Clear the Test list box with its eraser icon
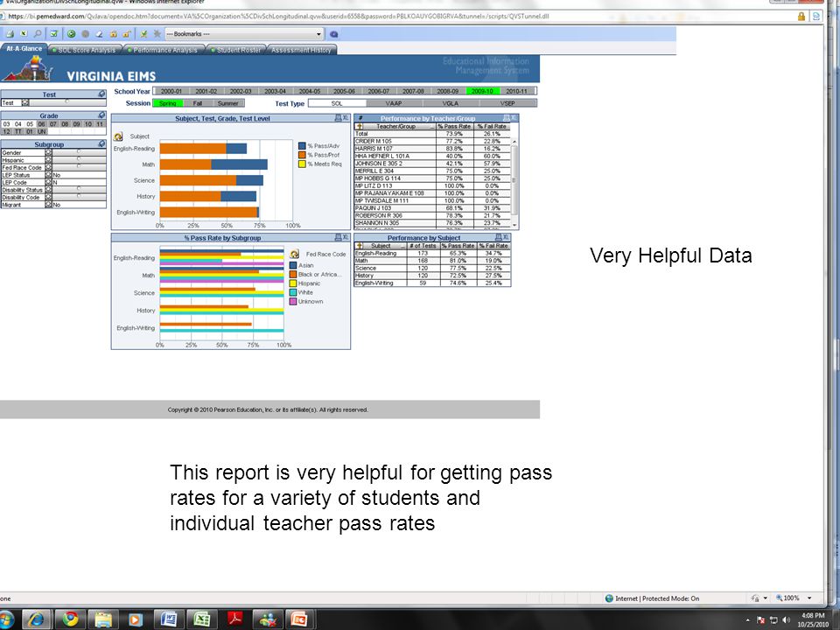This screenshot has width=840, height=630. [x=101, y=94]
